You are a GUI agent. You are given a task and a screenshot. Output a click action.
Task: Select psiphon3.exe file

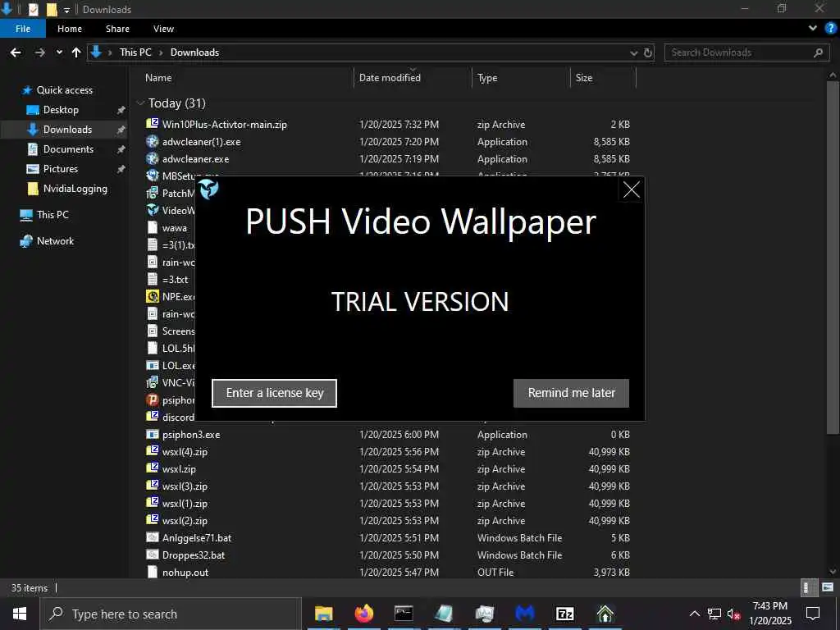(x=190, y=435)
